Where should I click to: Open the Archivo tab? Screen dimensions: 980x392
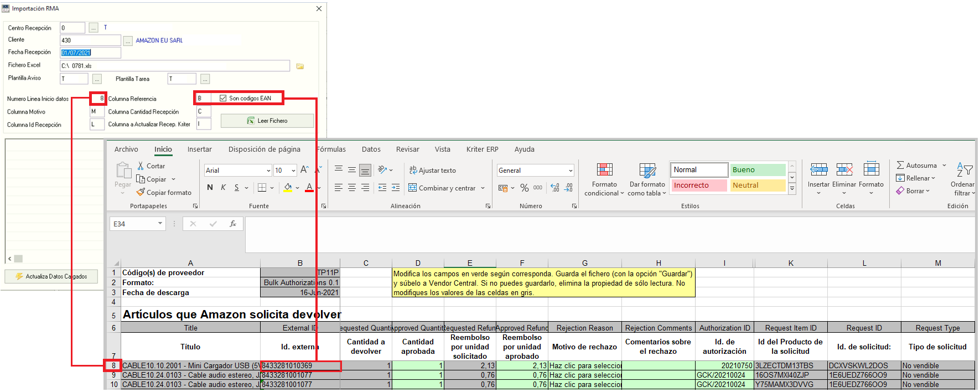pyautogui.click(x=126, y=149)
